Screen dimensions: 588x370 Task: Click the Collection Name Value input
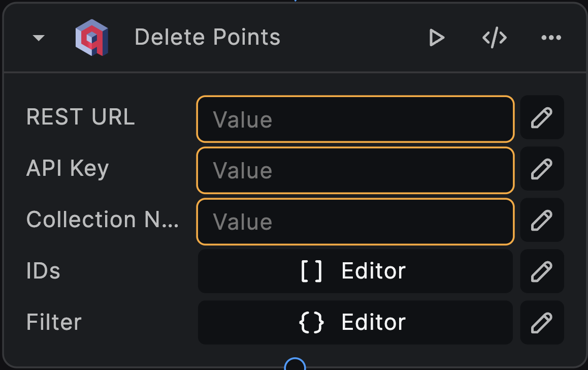pyautogui.click(x=355, y=222)
